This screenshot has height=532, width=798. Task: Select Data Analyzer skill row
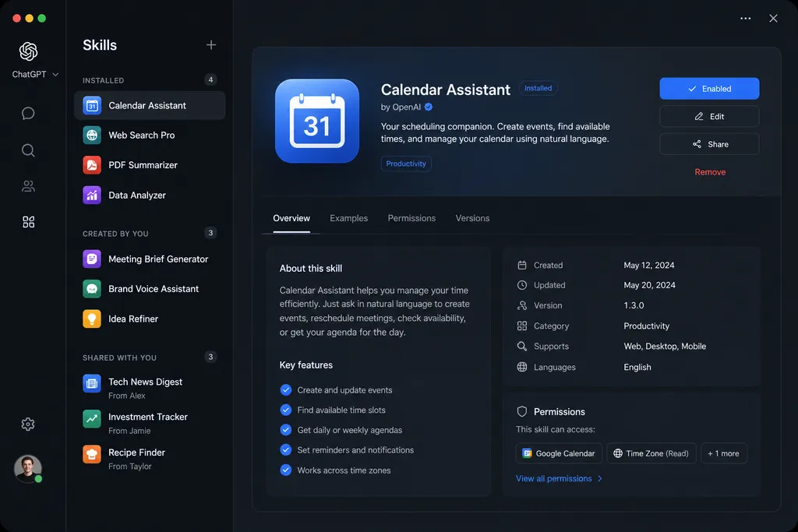pyautogui.click(x=150, y=195)
